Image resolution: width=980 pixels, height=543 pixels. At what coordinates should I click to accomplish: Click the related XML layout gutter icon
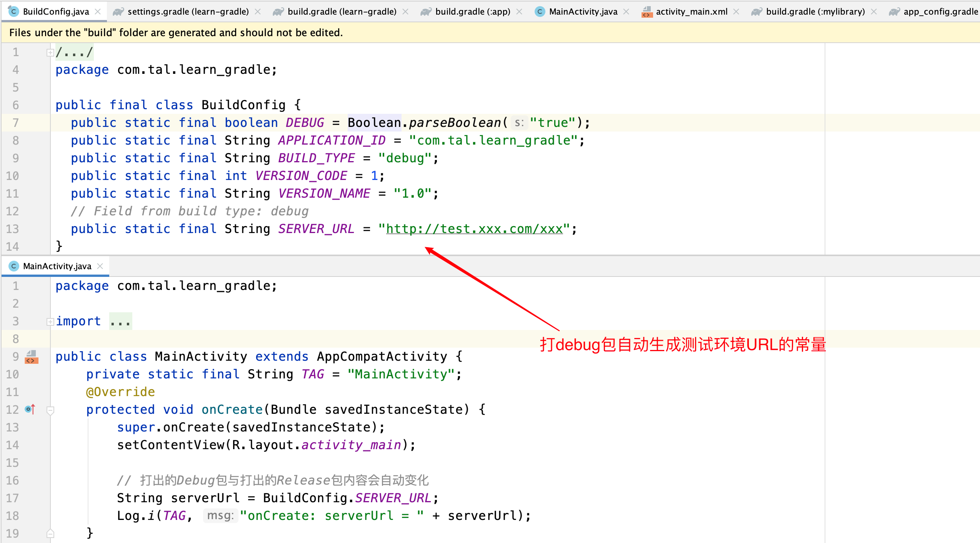pos(32,357)
